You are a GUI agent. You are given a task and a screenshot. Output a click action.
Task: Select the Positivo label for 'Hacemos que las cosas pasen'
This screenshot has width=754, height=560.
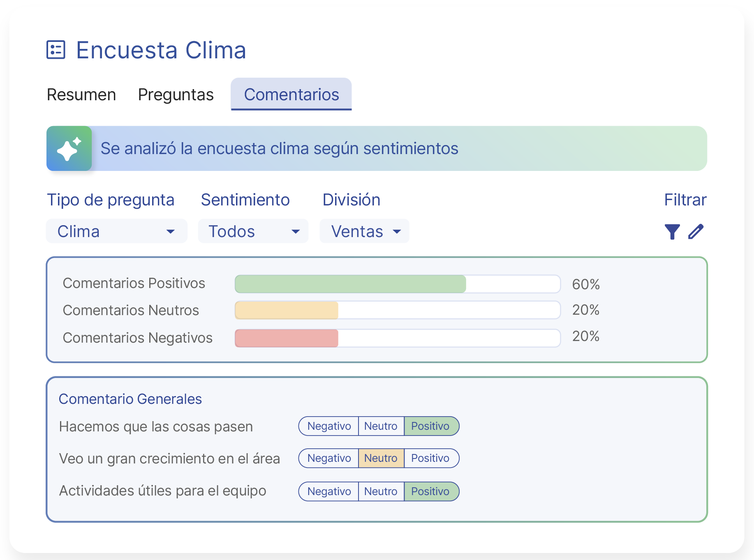point(431,426)
